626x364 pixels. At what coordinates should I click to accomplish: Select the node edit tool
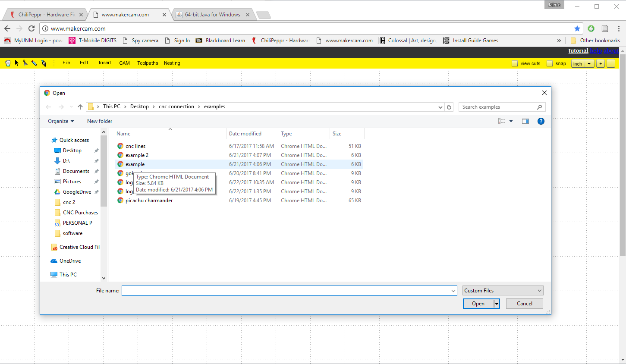(25, 63)
